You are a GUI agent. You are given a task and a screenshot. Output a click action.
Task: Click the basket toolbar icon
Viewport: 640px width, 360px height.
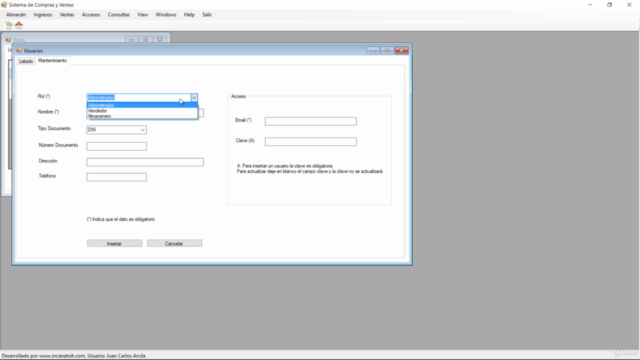[x=19, y=25]
